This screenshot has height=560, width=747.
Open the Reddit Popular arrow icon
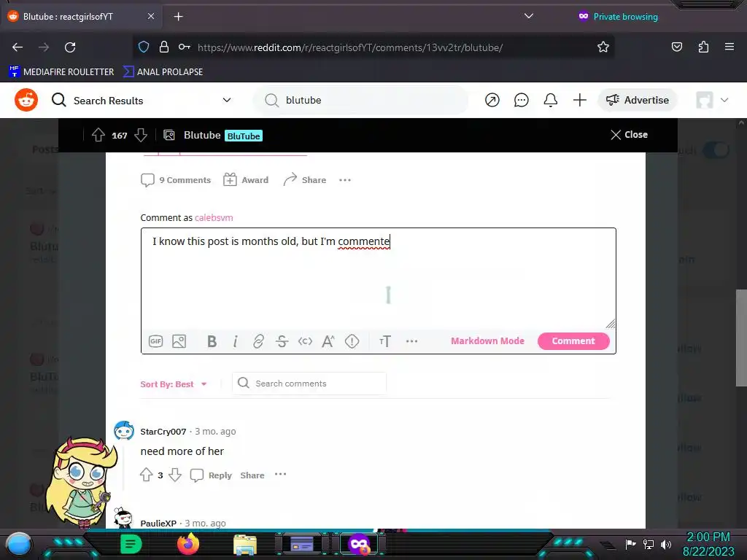coord(492,100)
